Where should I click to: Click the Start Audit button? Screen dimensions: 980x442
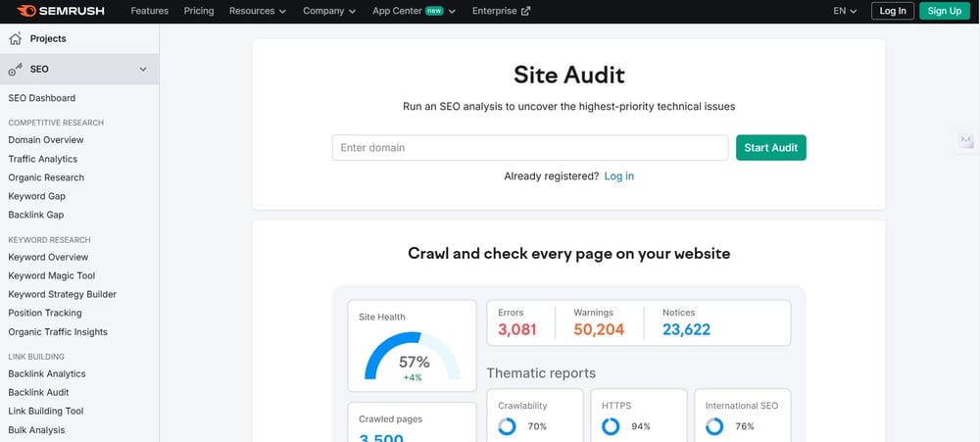(x=770, y=148)
